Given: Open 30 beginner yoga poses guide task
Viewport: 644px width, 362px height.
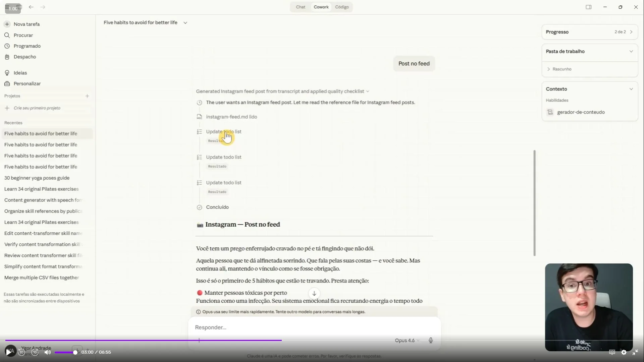Looking at the screenshot, I should pos(37,178).
